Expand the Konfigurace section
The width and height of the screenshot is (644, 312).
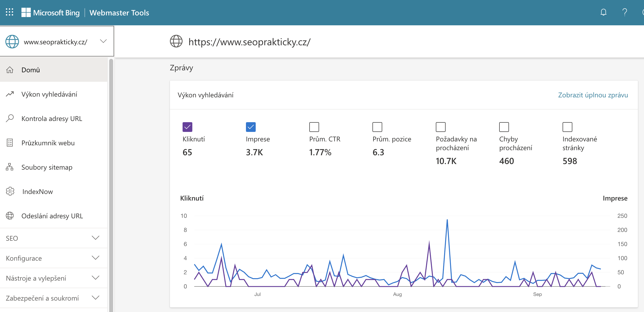pyautogui.click(x=53, y=258)
